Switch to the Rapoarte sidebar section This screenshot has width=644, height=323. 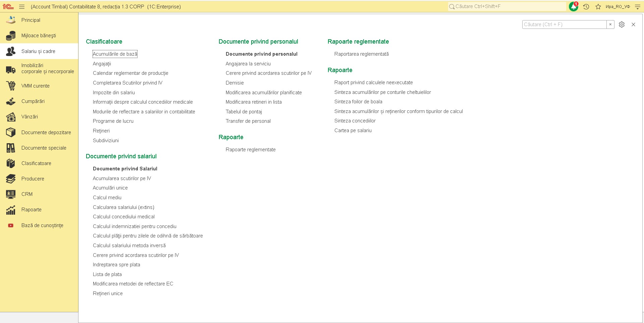point(31,210)
